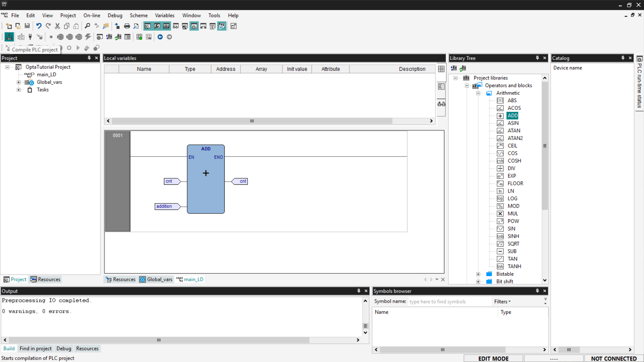
Task: Select the MUL block in Library Tree
Action: coord(513,214)
